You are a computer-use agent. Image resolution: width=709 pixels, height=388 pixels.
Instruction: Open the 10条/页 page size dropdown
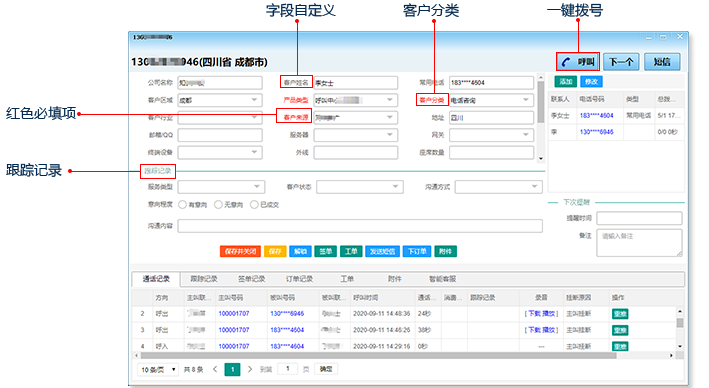[x=158, y=370]
